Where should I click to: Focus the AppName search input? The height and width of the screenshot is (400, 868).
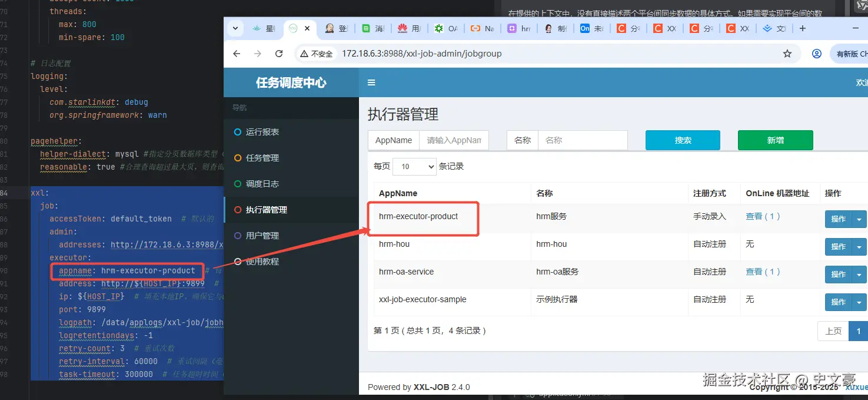(454, 140)
